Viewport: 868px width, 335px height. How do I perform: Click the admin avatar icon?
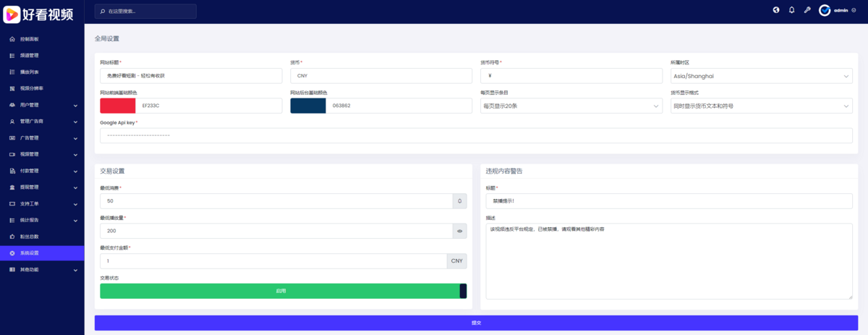tap(825, 10)
